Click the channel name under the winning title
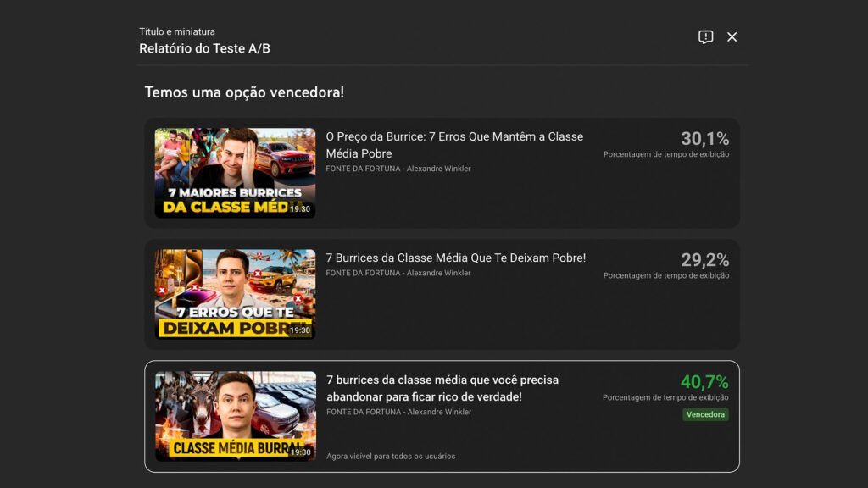The width and height of the screenshot is (868, 488). coord(398,412)
